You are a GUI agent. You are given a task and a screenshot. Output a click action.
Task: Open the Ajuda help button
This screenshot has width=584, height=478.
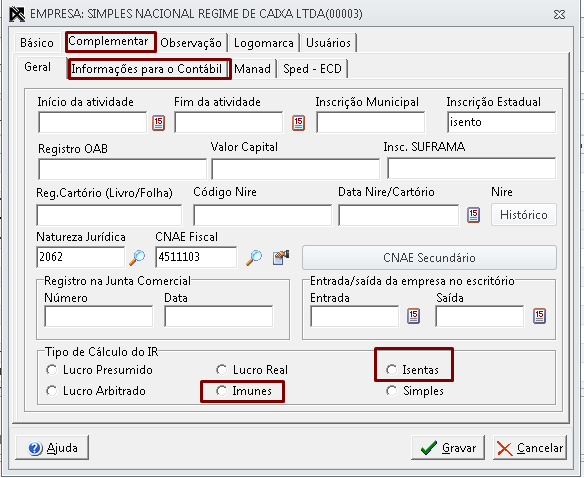coord(52,447)
